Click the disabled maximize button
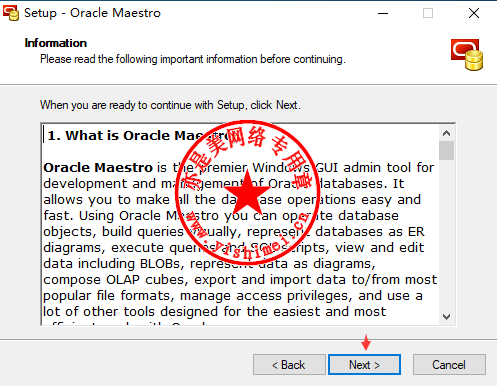The width and height of the screenshot is (497, 386). [428, 13]
